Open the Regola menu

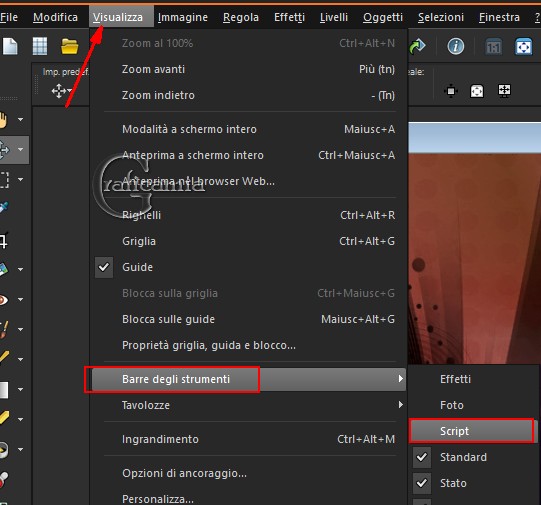(x=240, y=17)
